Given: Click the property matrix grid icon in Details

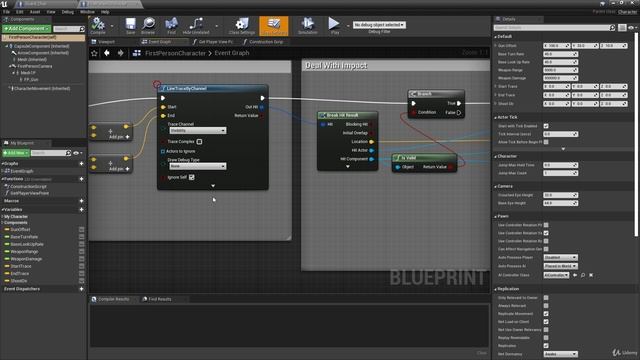Looking at the screenshot, I should tap(622, 28).
